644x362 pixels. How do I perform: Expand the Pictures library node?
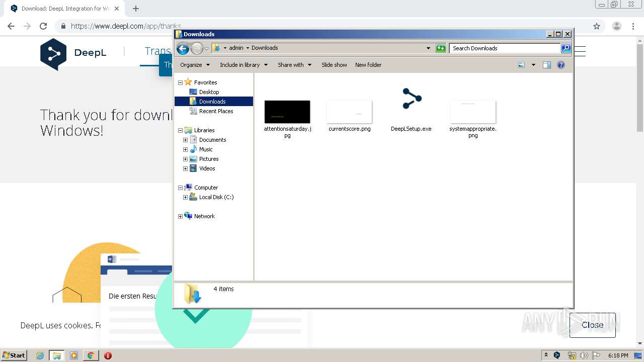(185, 159)
